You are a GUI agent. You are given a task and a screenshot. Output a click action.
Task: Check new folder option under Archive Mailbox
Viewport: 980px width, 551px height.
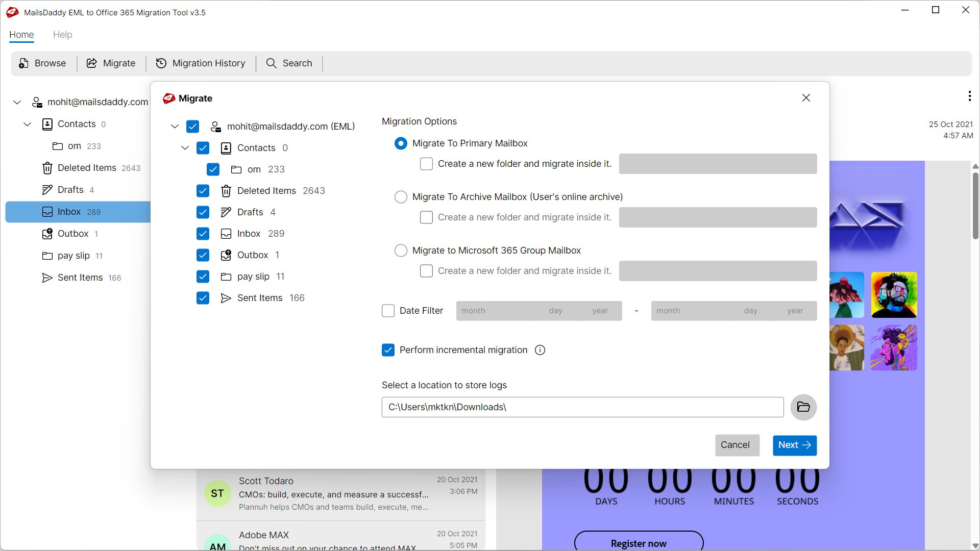coord(426,217)
